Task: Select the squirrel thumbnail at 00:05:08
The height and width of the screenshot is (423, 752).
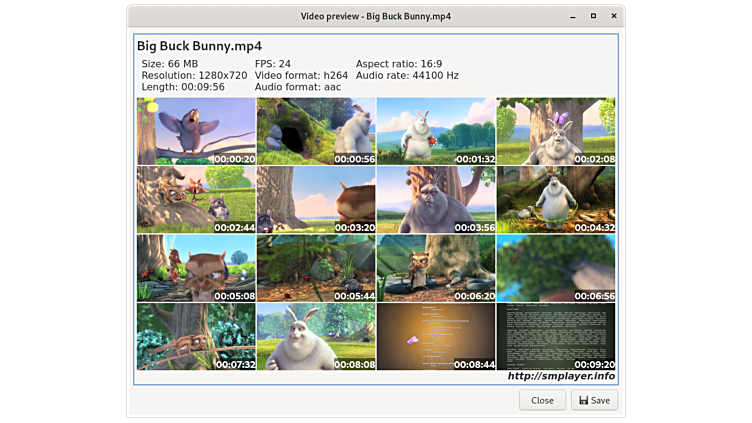Action: (196, 268)
